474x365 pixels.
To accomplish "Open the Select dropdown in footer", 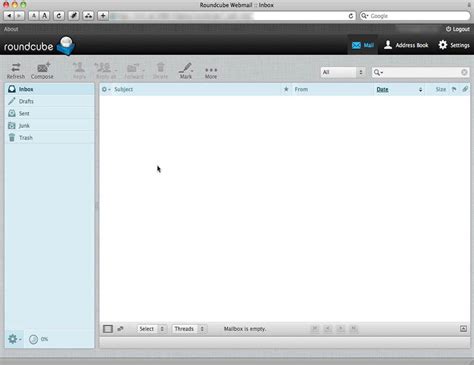I will click(x=151, y=329).
